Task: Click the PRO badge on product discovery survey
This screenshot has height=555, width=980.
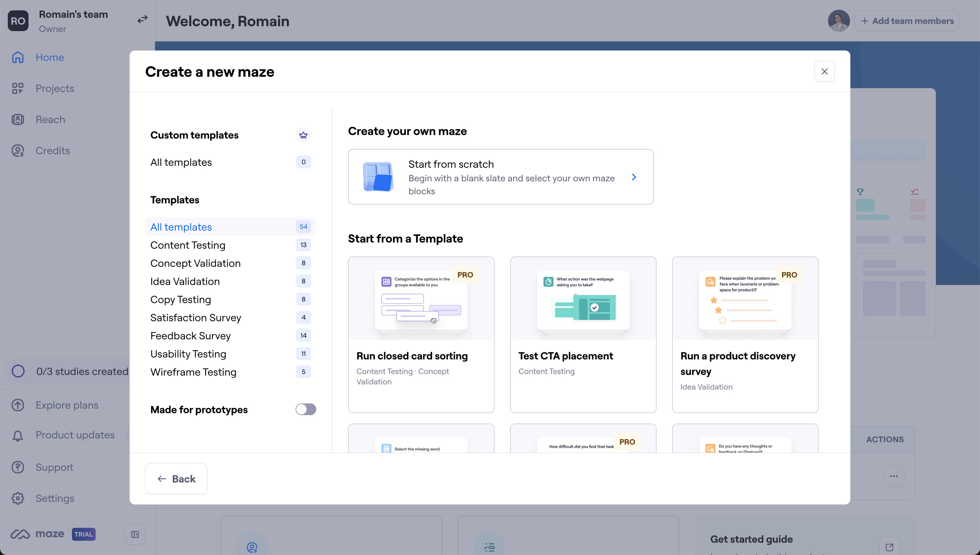Action: pyautogui.click(x=789, y=275)
